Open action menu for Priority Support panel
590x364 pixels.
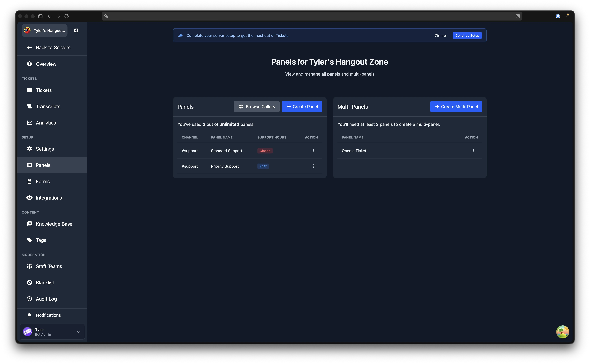click(313, 166)
